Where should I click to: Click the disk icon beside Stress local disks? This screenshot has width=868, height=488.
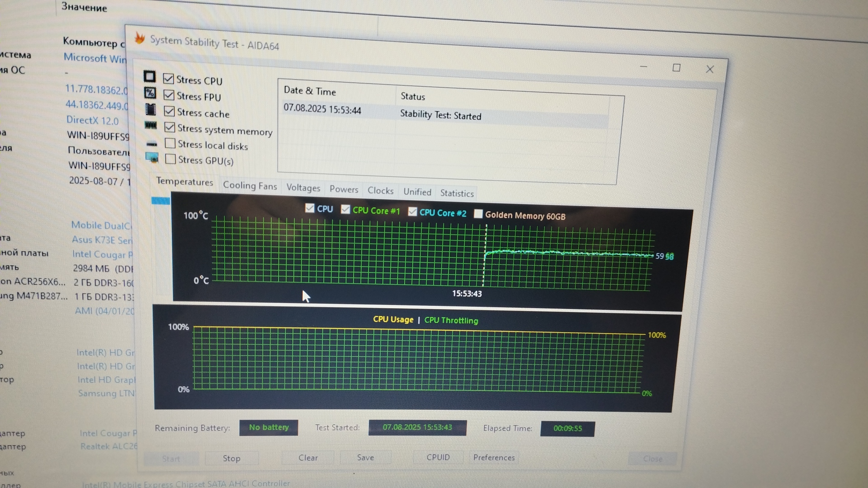point(152,144)
